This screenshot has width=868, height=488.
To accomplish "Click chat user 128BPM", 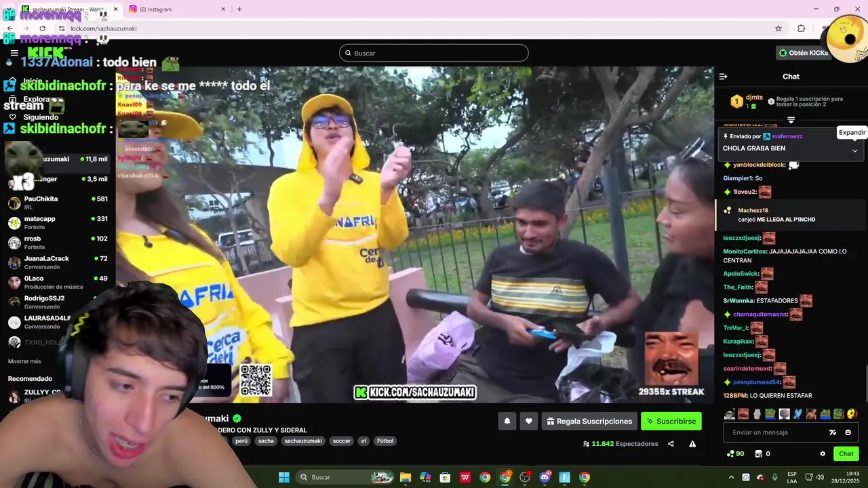I will [734, 395].
